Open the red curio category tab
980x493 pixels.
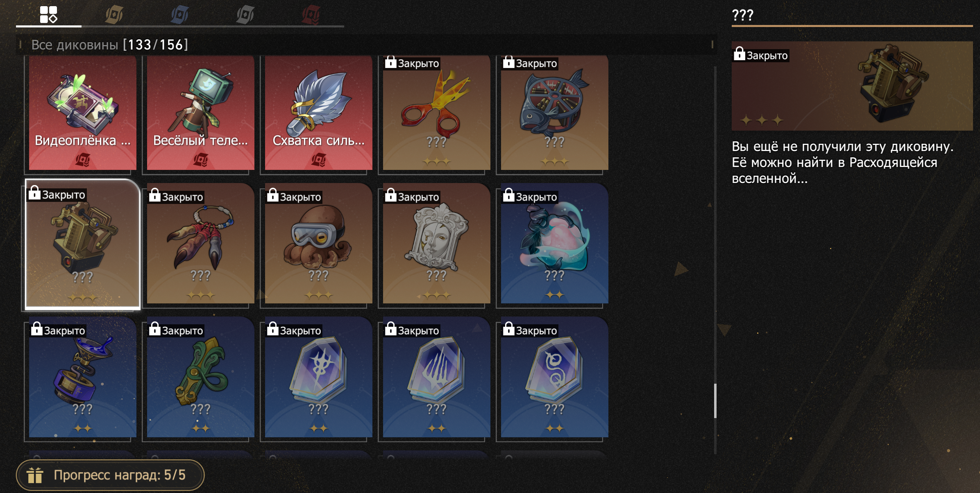(311, 15)
